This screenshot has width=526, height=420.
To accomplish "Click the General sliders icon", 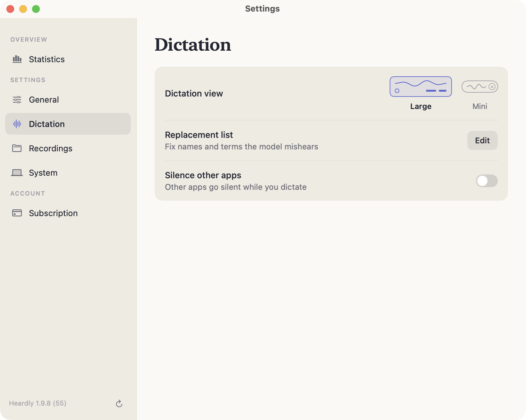I will click(17, 100).
